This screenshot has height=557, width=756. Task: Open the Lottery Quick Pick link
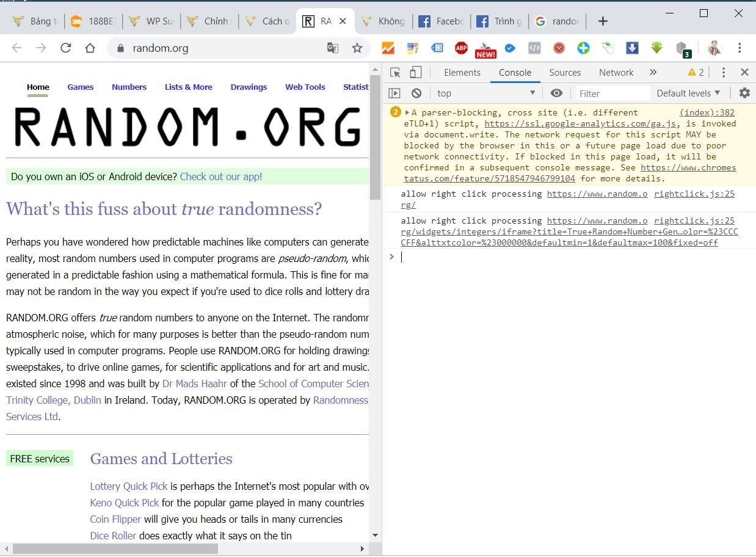click(x=129, y=486)
